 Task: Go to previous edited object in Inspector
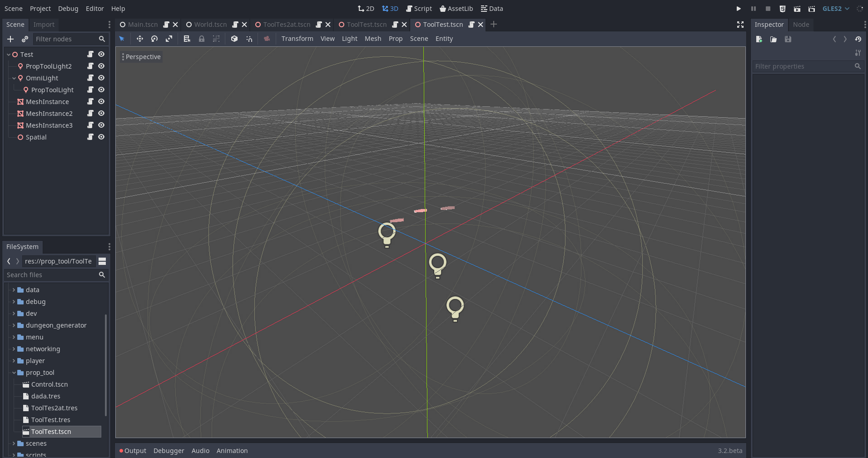pyautogui.click(x=834, y=39)
